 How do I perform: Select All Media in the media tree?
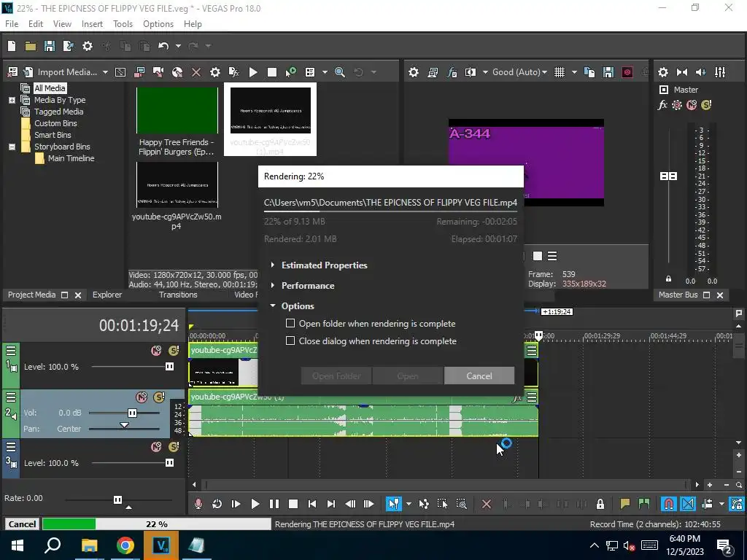pyautogui.click(x=50, y=88)
